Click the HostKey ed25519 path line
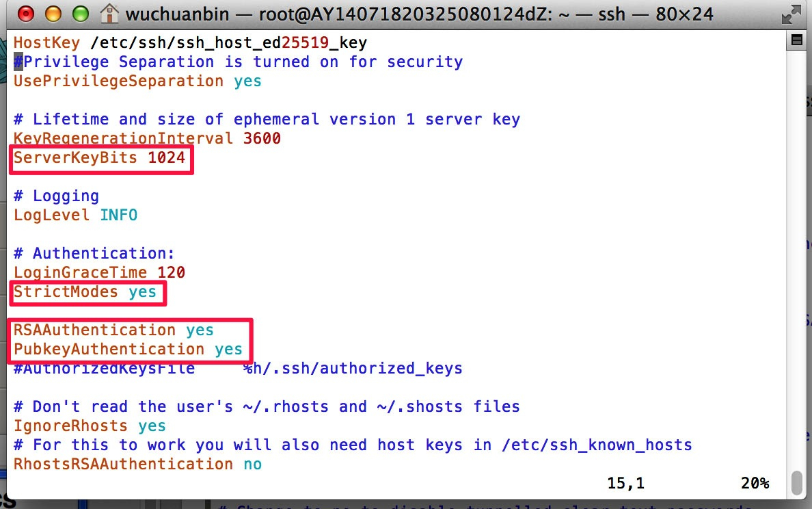The image size is (812, 509). pyautogui.click(x=190, y=42)
